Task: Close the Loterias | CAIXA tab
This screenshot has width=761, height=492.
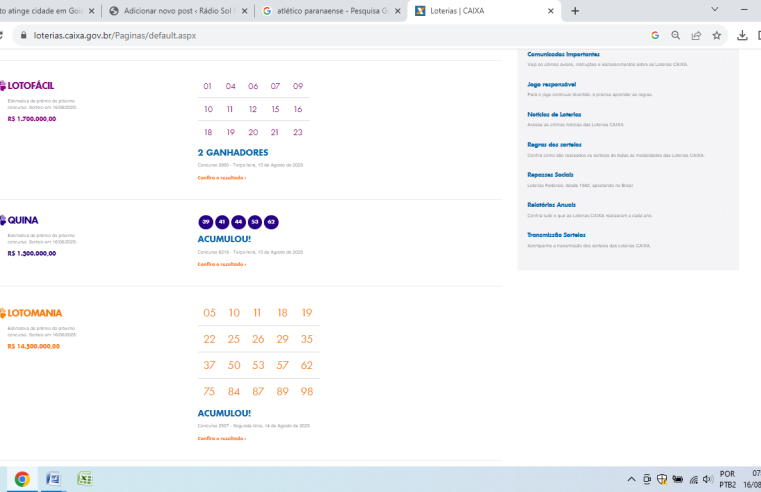Action: point(551,11)
